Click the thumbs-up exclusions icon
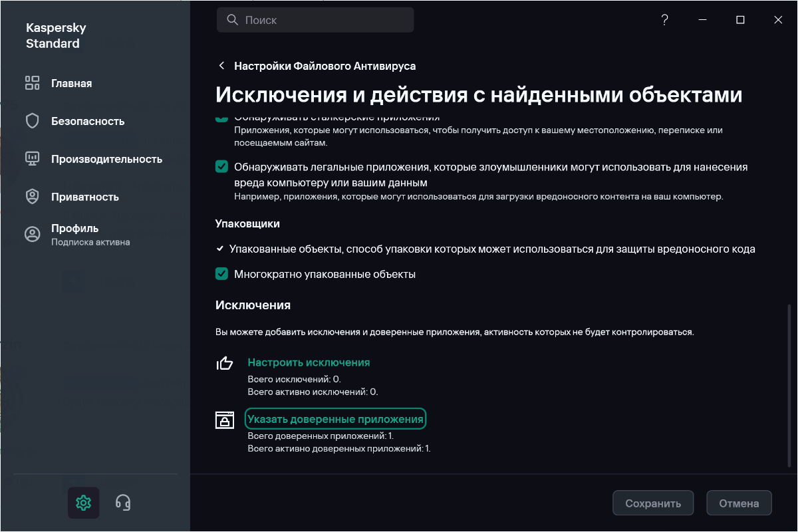 pos(225,363)
